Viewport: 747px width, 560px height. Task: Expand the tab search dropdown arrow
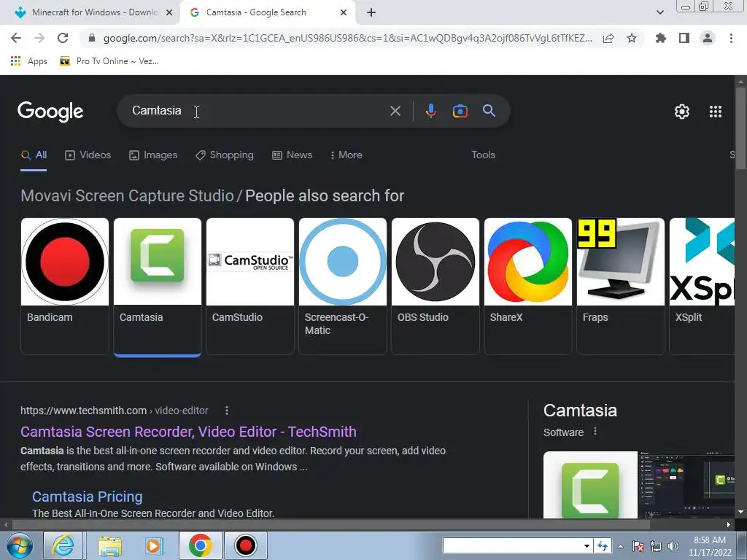pyautogui.click(x=659, y=12)
